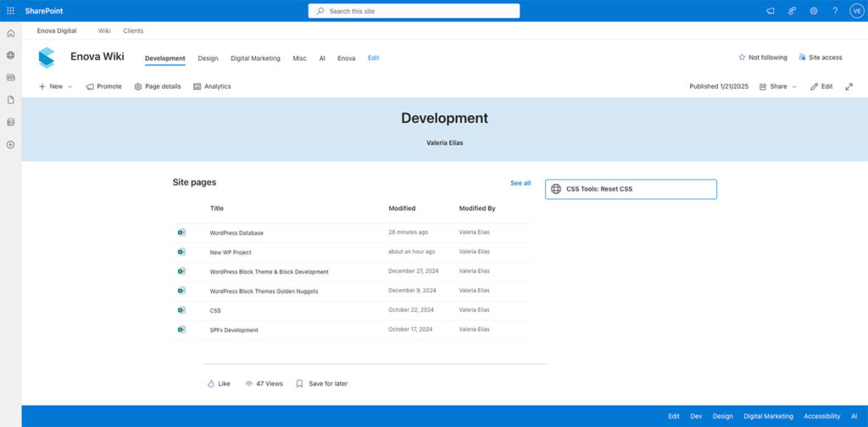This screenshot has width=868, height=427.
Task: Open the New WP Project page title
Action: [231, 252]
